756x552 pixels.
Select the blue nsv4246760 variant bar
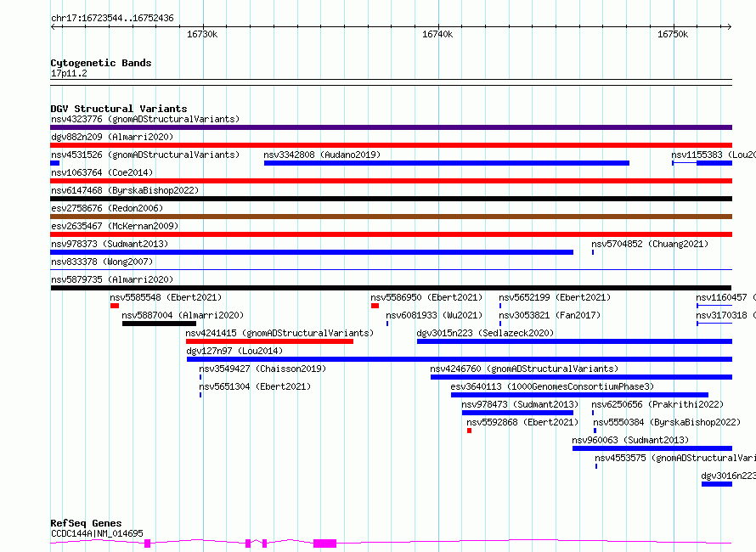582,377
